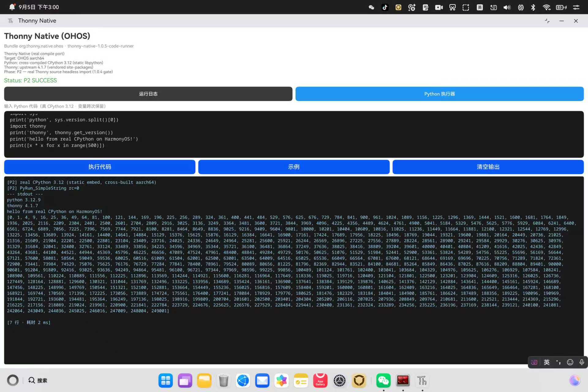Launch the browser globe dock icon
This screenshot has width=588, height=392.
243,381
